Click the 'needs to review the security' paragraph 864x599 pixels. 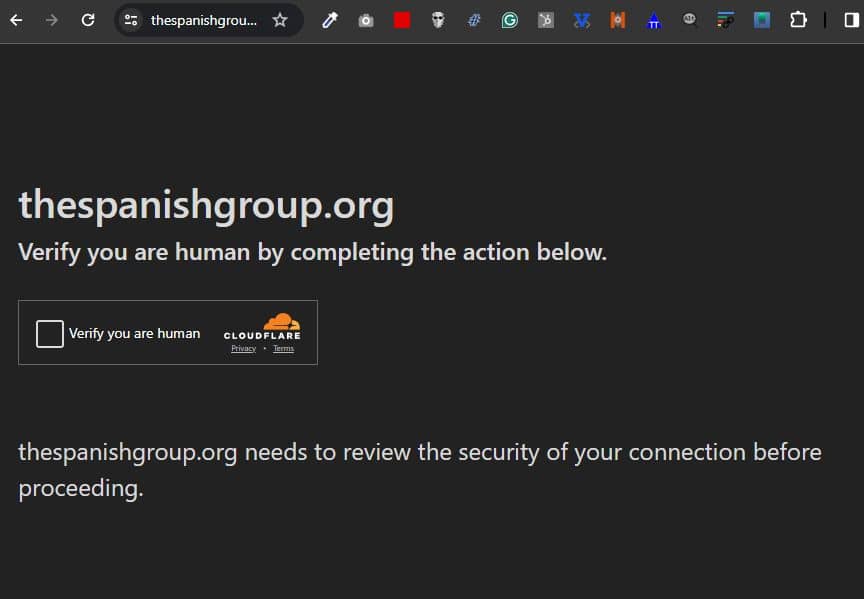(419, 470)
